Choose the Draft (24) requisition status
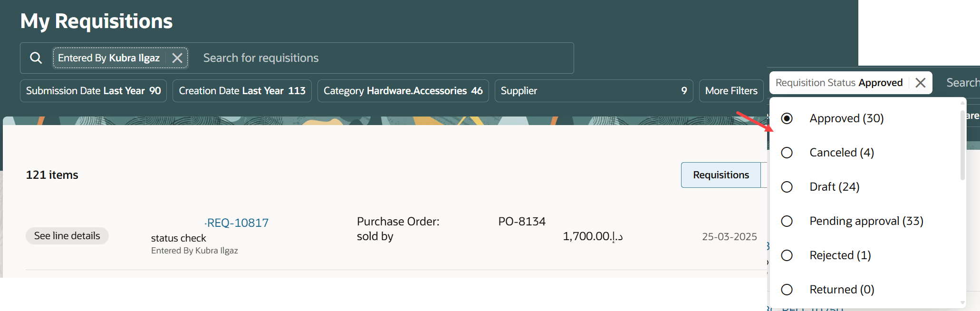Image resolution: width=980 pixels, height=311 pixels. tap(787, 187)
